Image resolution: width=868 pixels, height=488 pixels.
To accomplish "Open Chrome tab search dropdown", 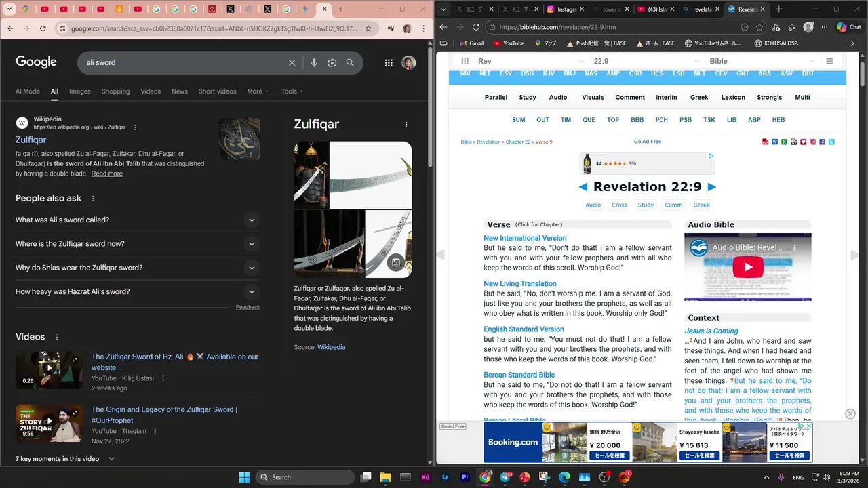I will [x=9, y=9].
